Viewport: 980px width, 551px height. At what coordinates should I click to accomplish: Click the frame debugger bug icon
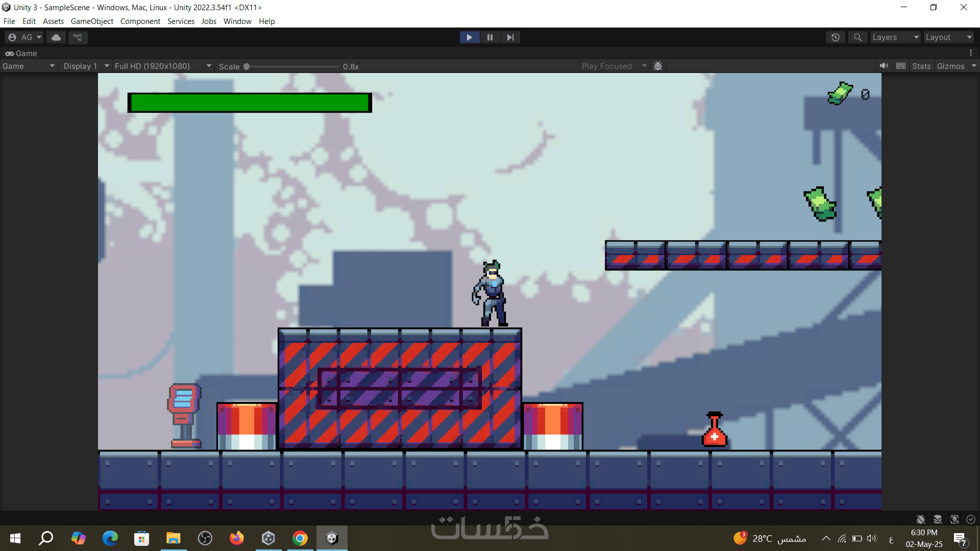pyautogui.click(x=658, y=66)
